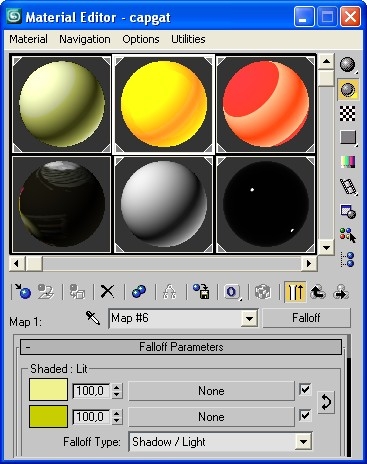Click the sample slots scroll up arrow
Image resolution: width=367 pixels, height=464 pixels.
(326, 61)
